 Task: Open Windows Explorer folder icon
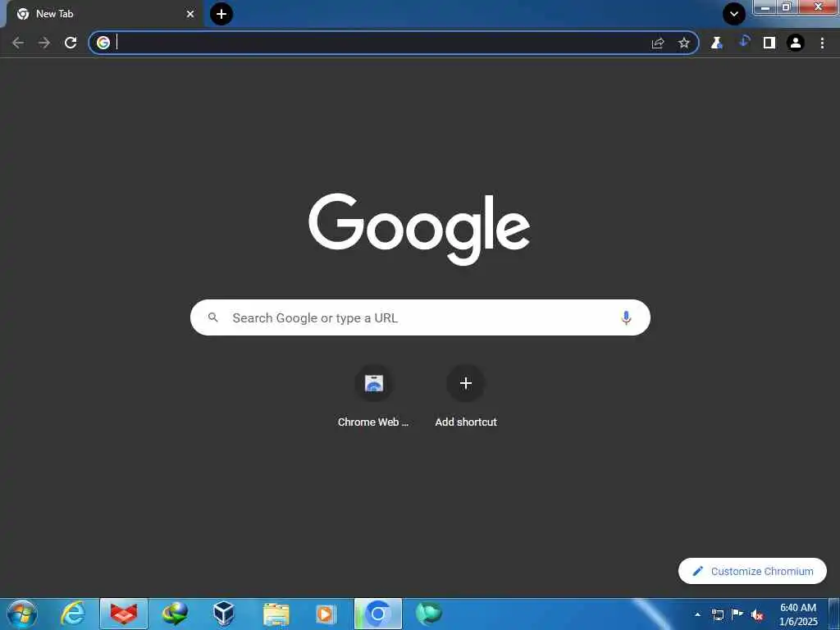[x=276, y=614]
